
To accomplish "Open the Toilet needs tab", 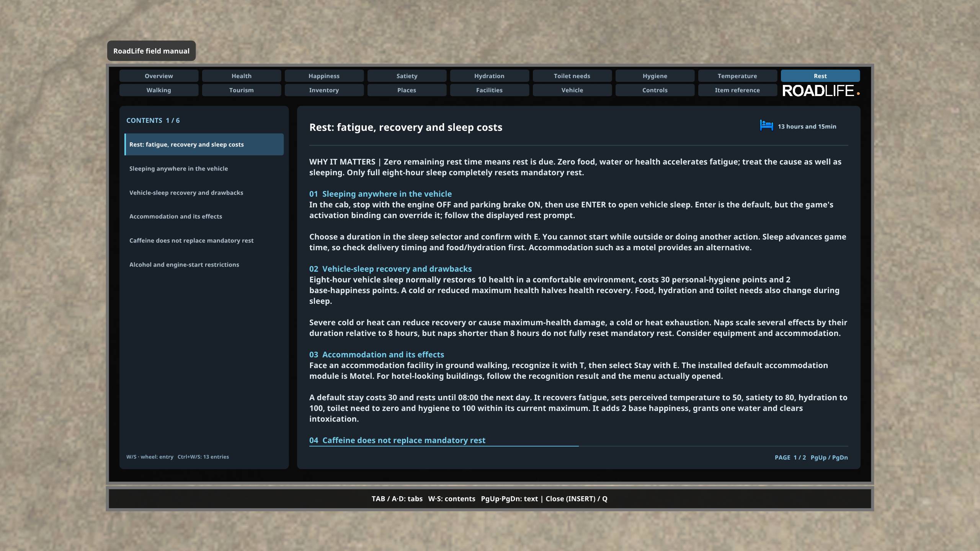I will 572,76.
